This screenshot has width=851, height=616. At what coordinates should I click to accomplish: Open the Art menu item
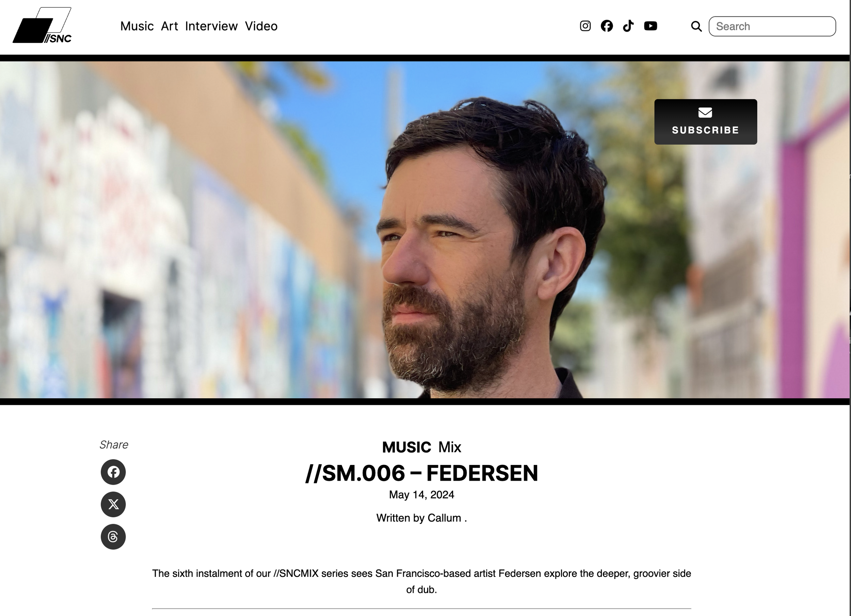click(169, 26)
